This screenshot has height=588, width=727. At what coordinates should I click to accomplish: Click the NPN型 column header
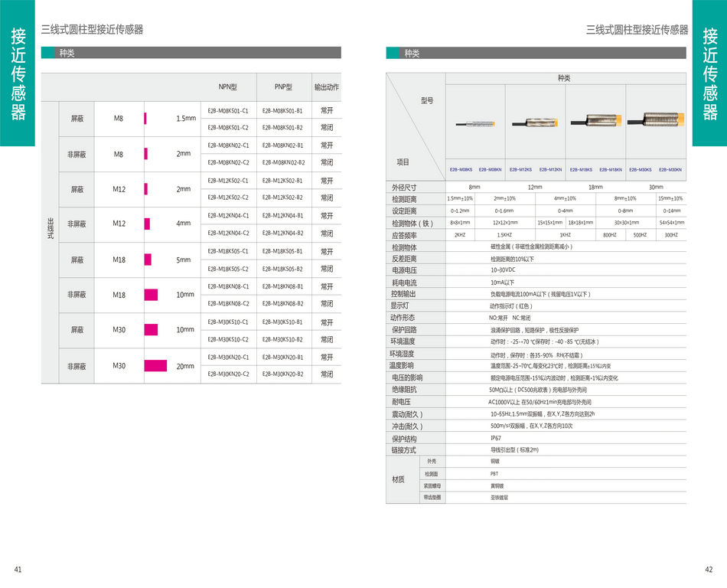tap(228, 87)
